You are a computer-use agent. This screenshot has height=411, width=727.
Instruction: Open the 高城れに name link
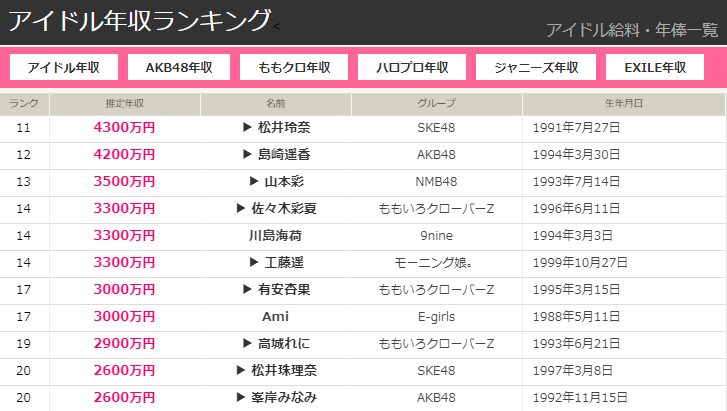click(x=284, y=343)
